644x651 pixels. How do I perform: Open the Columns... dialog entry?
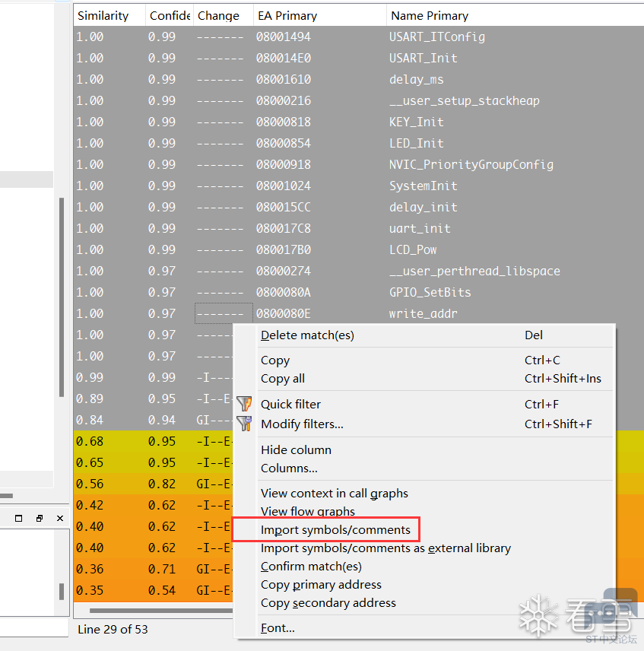(x=424, y=468)
